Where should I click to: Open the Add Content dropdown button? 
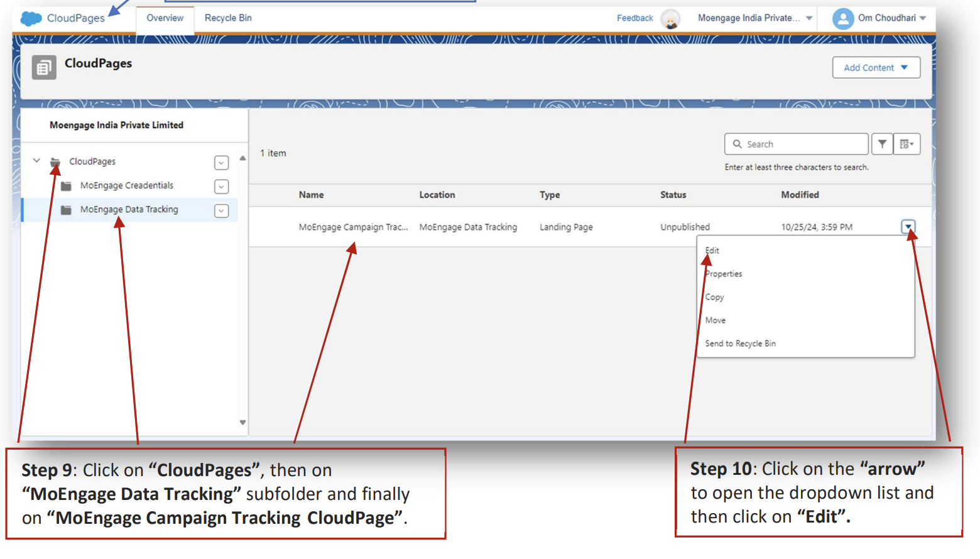(876, 68)
